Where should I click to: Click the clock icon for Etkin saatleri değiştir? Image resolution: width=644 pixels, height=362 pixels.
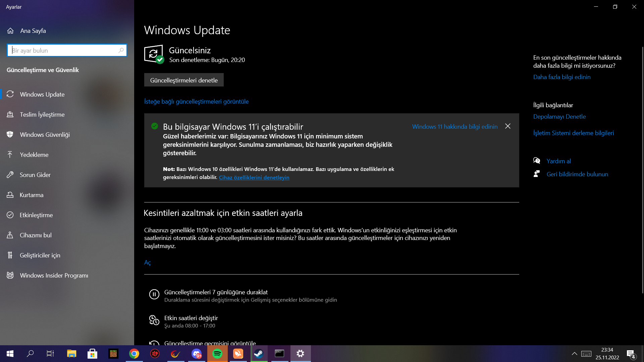[x=154, y=320]
